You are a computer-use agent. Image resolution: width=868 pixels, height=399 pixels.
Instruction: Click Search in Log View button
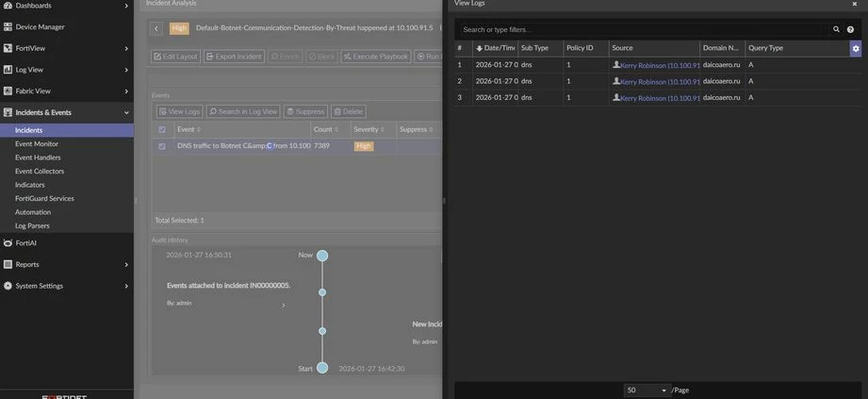243,111
